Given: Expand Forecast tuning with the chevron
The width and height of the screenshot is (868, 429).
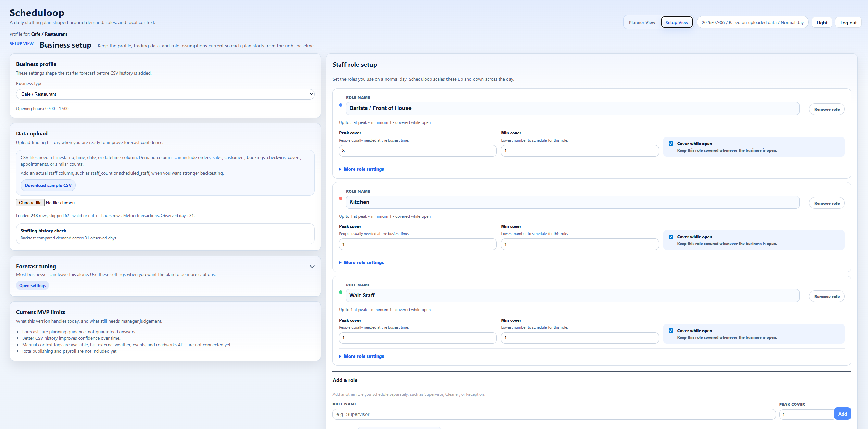Looking at the screenshot, I should point(312,267).
